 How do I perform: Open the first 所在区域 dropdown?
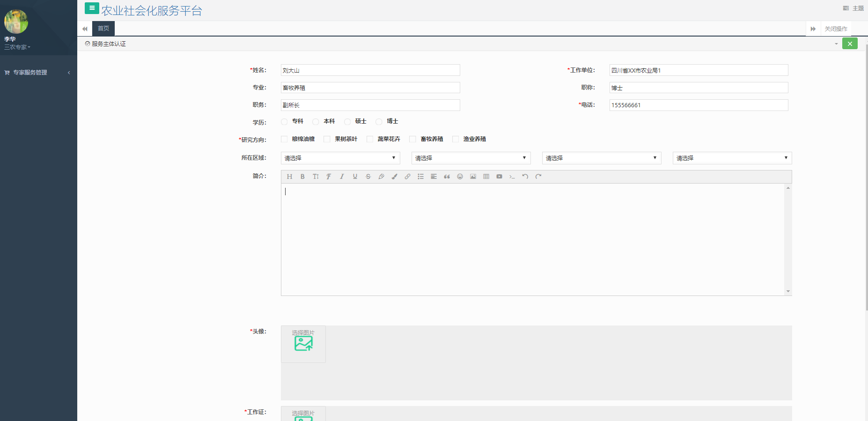tap(340, 158)
